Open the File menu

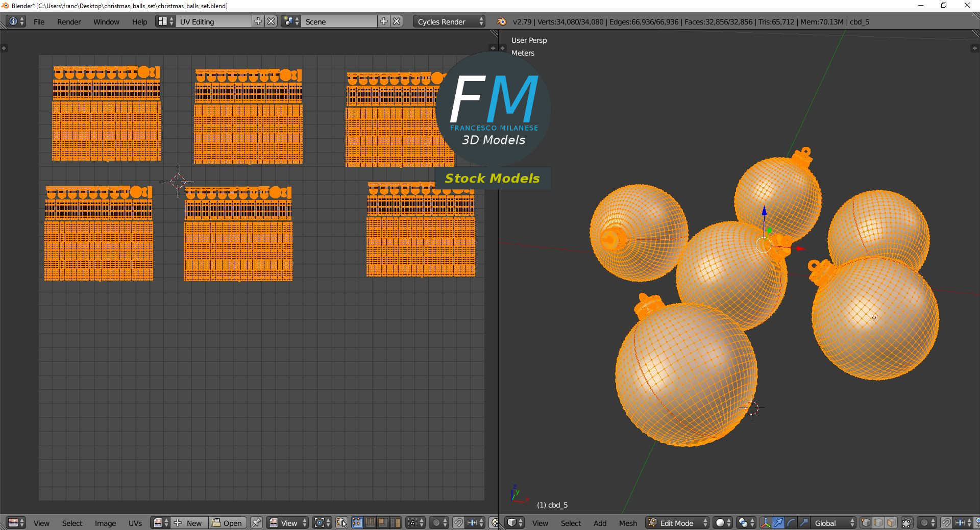pyautogui.click(x=39, y=22)
